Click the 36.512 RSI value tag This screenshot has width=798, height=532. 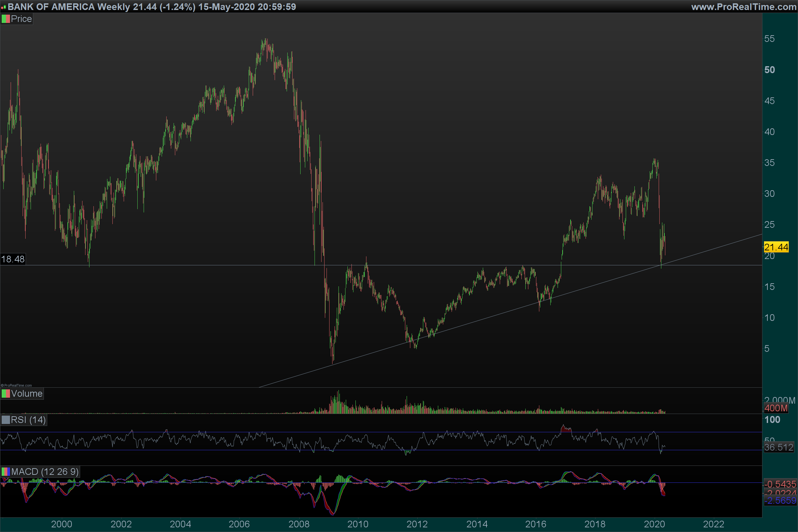pyautogui.click(x=778, y=448)
